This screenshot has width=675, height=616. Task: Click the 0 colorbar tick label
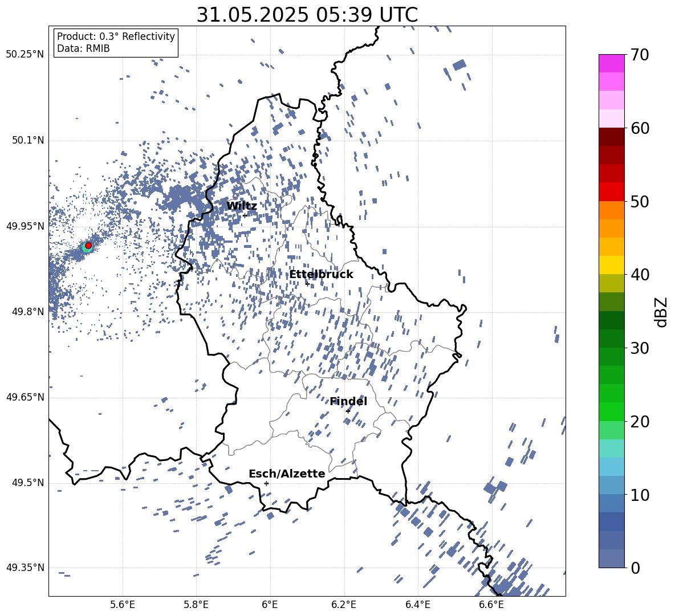(635, 568)
